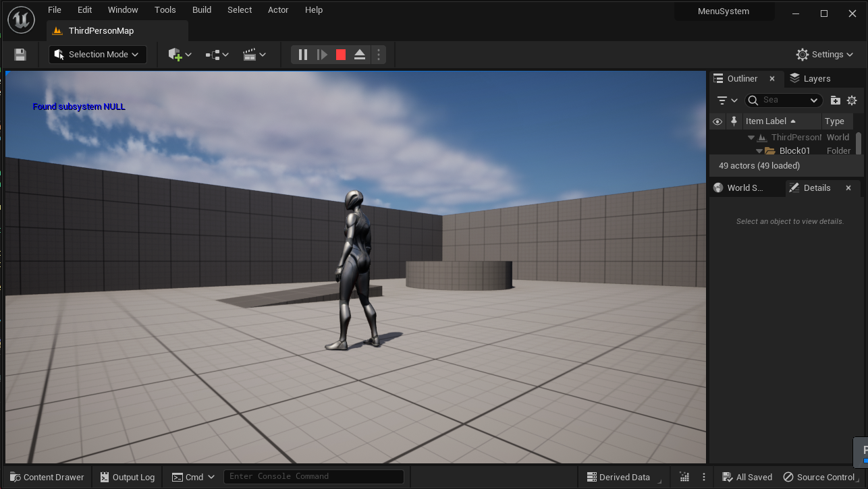Open play mode options three-dot menu
Screen dimensions: 868x489
(379, 55)
